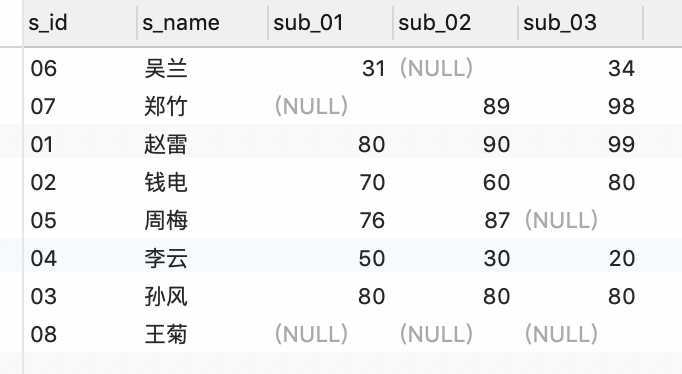Viewport: 682px width, 374px height.
Task: Select s_id cell 07
Action: point(43,107)
